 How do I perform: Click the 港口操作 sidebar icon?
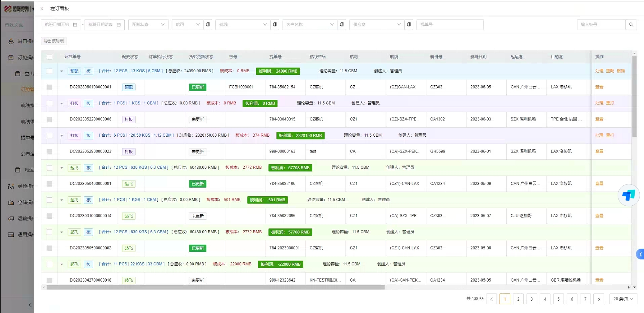point(11,42)
